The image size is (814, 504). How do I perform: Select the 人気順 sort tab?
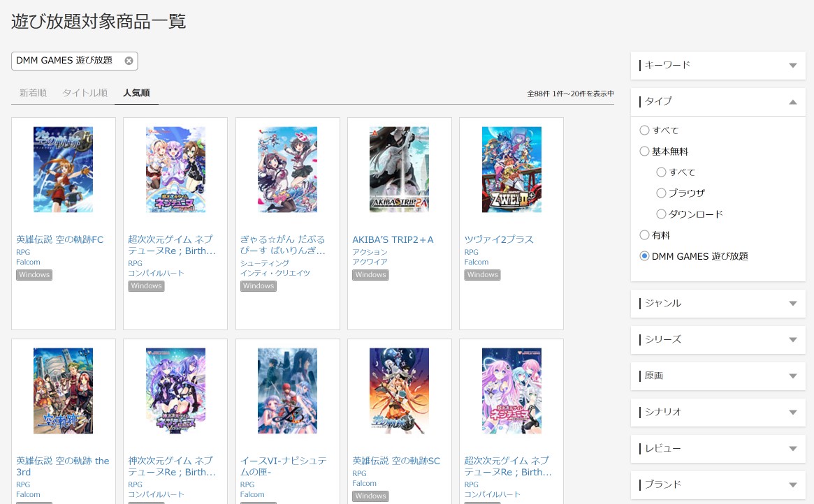point(136,93)
